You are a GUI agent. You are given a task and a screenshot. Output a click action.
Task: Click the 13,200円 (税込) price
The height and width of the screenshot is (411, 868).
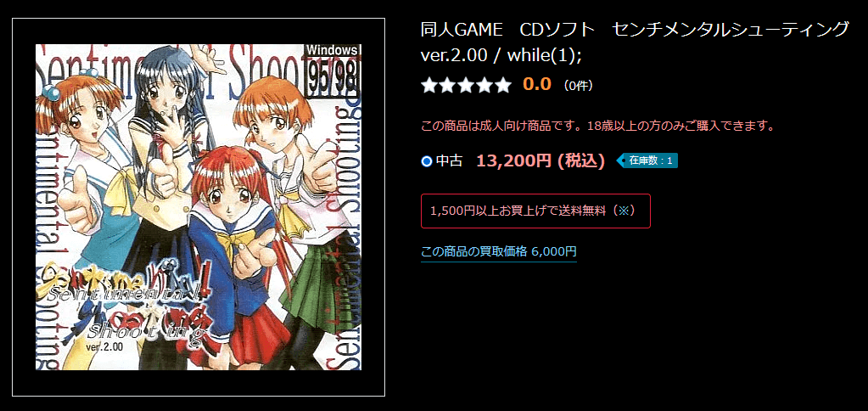(540, 160)
